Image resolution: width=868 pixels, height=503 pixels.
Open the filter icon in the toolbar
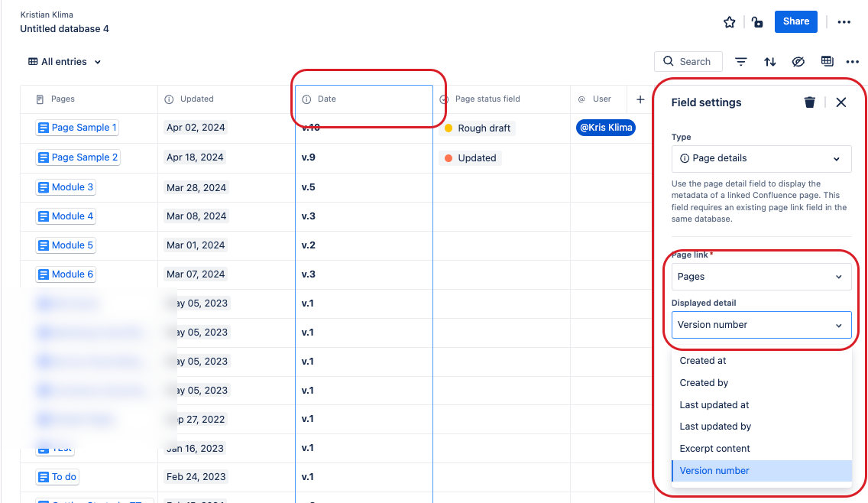point(740,61)
